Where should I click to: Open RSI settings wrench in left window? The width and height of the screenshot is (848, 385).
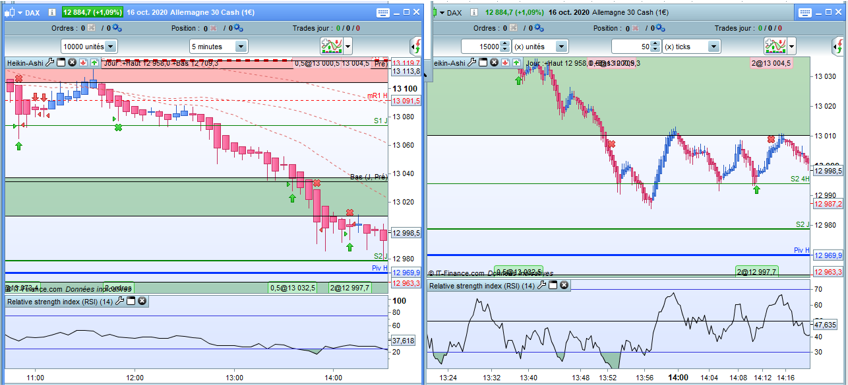(120, 301)
